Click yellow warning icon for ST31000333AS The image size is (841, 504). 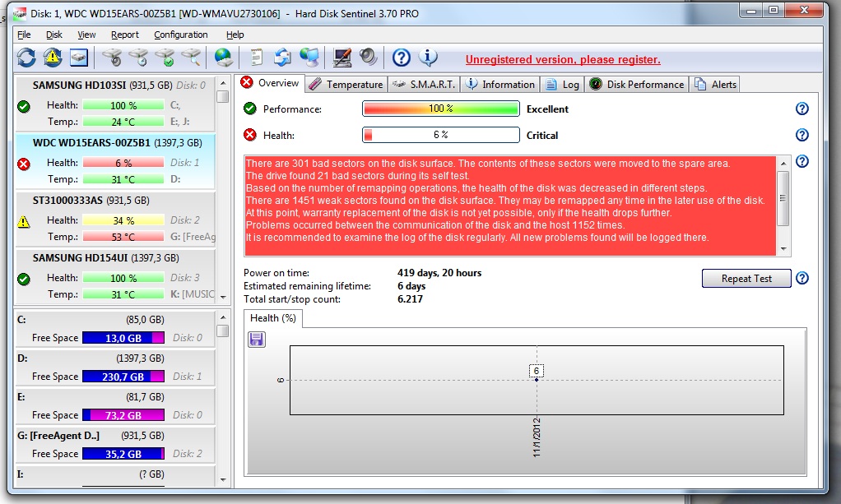24,221
